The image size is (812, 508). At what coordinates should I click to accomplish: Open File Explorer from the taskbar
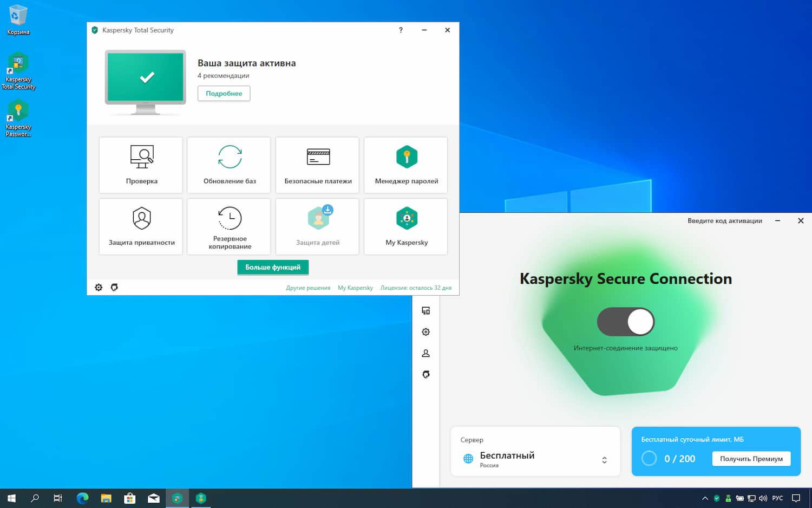click(x=106, y=498)
